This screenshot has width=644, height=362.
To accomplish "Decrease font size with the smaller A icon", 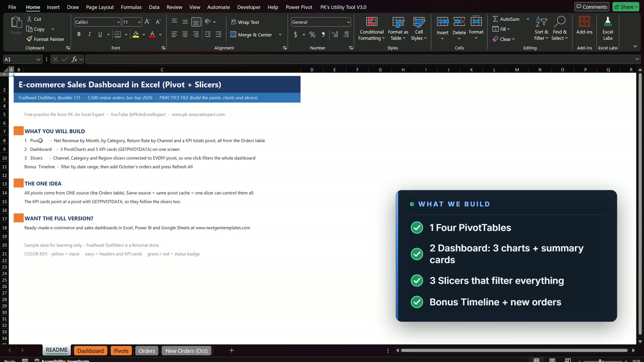I will click(x=158, y=22).
